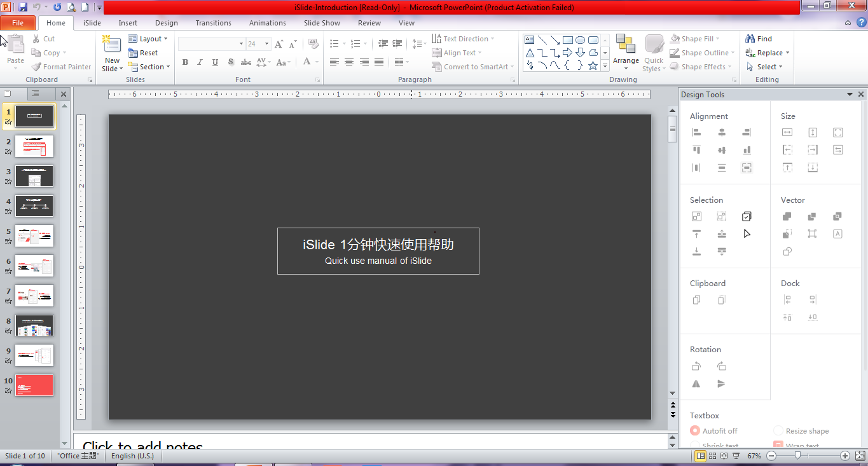The height and width of the screenshot is (466, 868).
Task: Toggle Underline formatting
Action: (x=216, y=62)
